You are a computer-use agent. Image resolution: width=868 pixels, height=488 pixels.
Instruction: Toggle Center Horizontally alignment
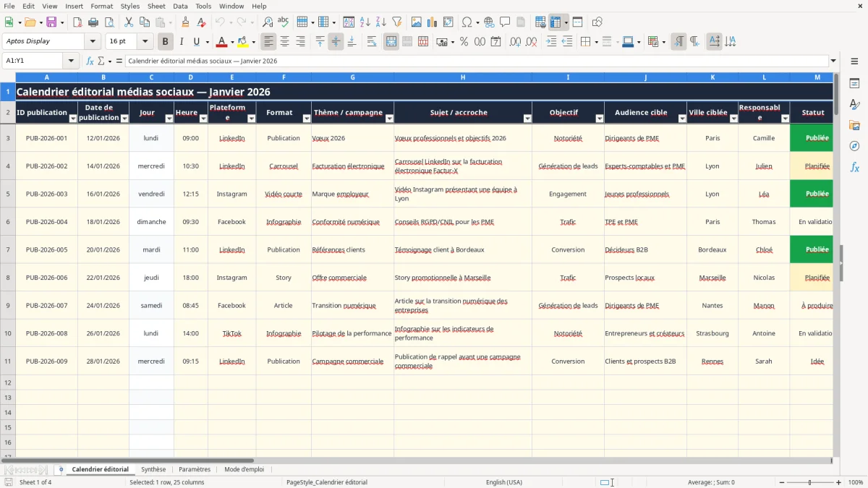285,42
